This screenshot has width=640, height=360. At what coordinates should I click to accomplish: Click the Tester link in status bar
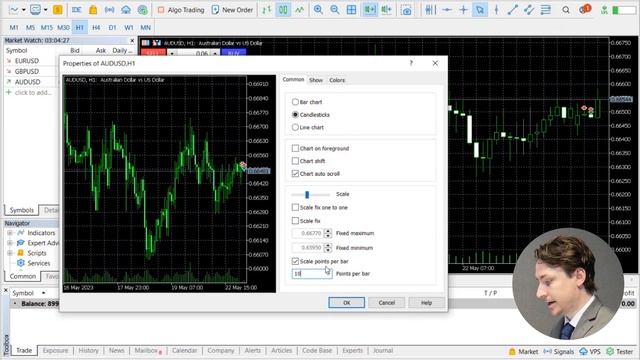click(620, 351)
